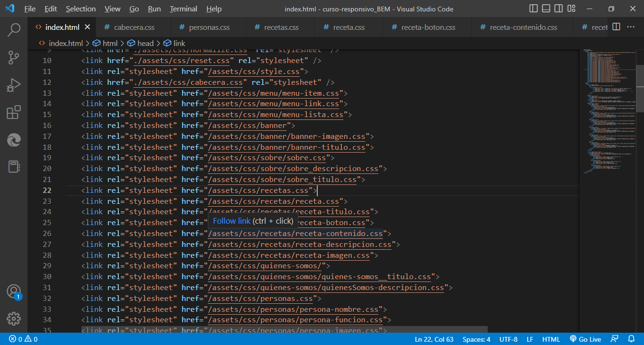Open the File menu
This screenshot has height=345, width=644.
coord(29,9)
